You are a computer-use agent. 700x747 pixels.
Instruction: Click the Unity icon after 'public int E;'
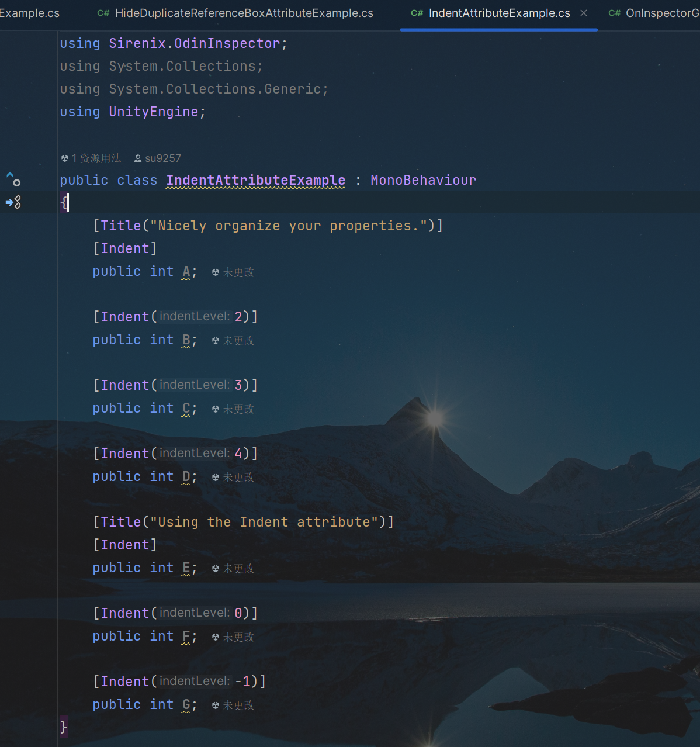click(216, 568)
